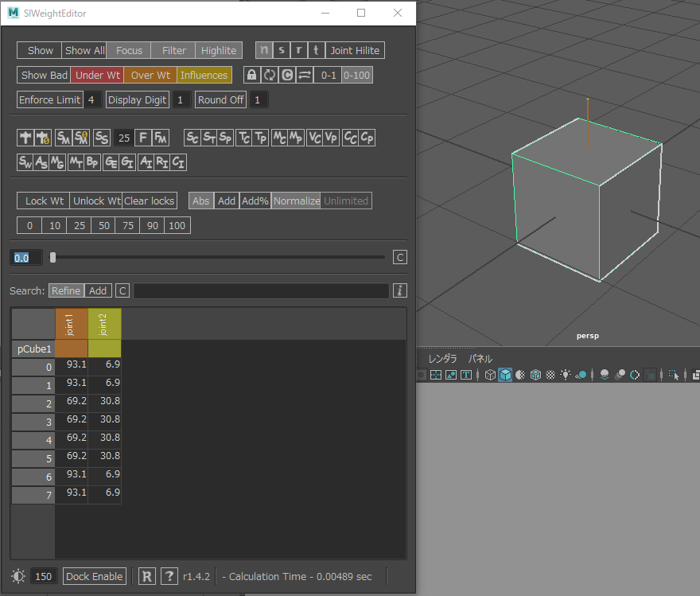Screen dimensions: 700x596
Task: Click the F icon button
Action: [143, 138]
